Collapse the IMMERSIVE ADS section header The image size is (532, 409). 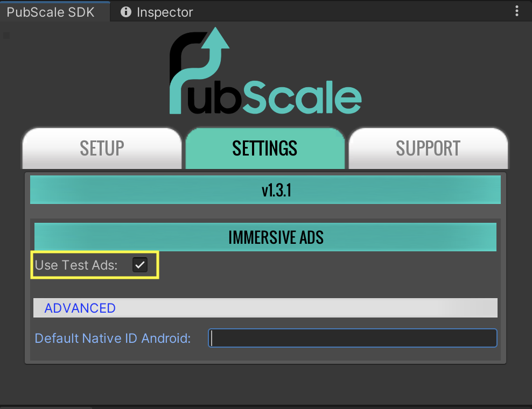coord(265,237)
